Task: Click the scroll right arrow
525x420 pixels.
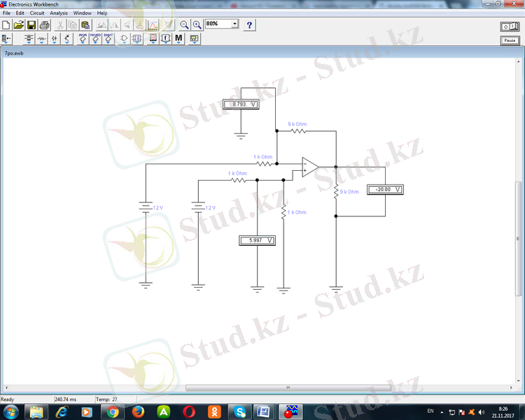Action: (x=511, y=388)
